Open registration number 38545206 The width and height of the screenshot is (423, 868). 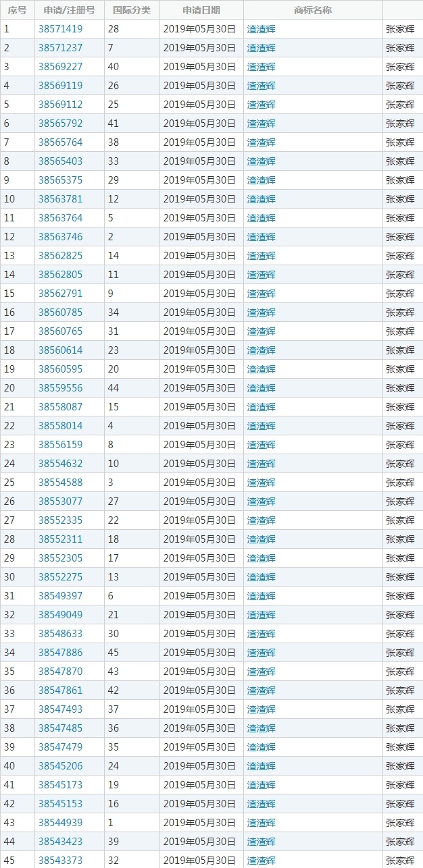point(60,766)
